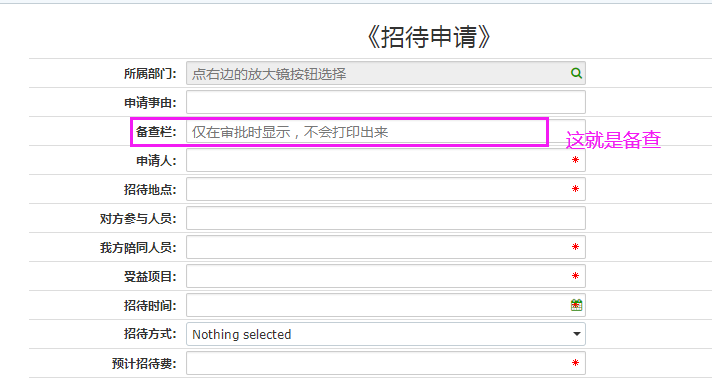The height and width of the screenshot is (378, 712).
Task: Click the 我方陪同人员 input field
Action: (x=386, y=248)
